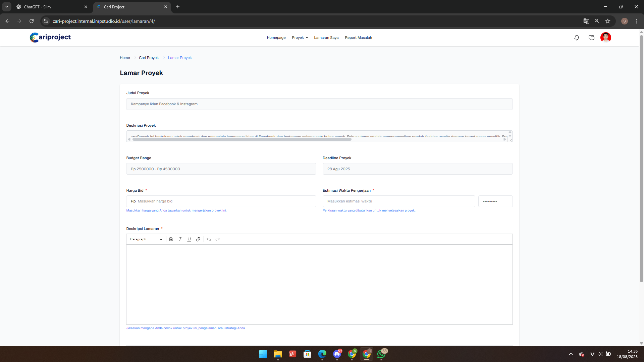The height and width of the screenshot is (362, 644).
Task: Open Report Masalah link
Action: coord(358,38)
